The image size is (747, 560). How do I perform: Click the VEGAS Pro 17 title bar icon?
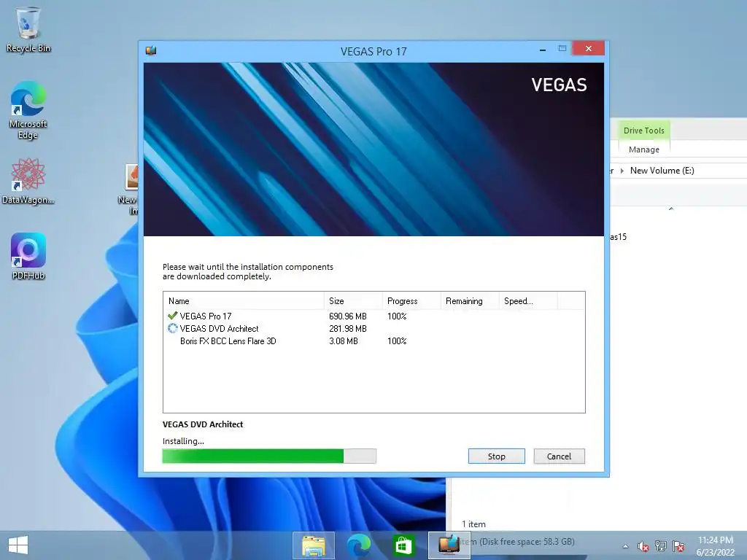(x=151, y=50)
